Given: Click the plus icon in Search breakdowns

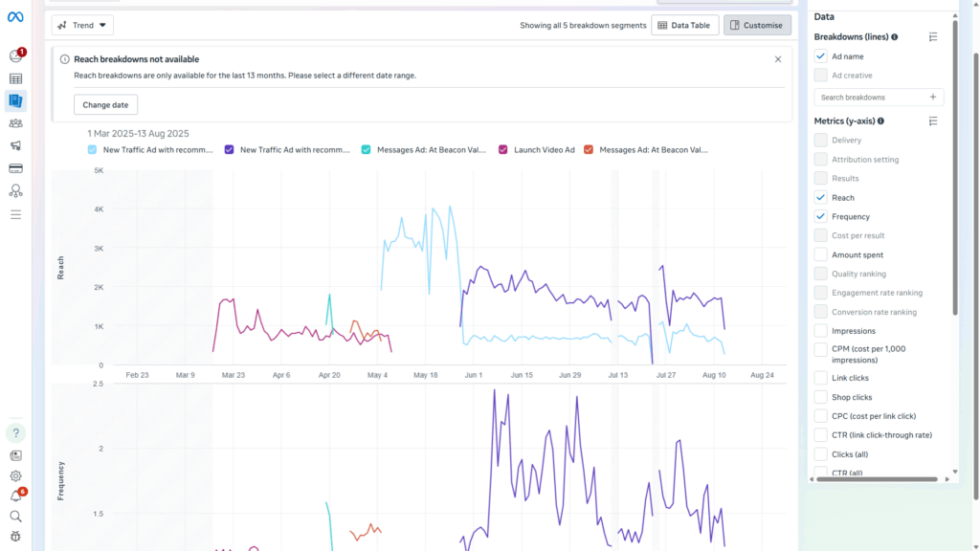Looking at the screenshot, I should point(932,98).
